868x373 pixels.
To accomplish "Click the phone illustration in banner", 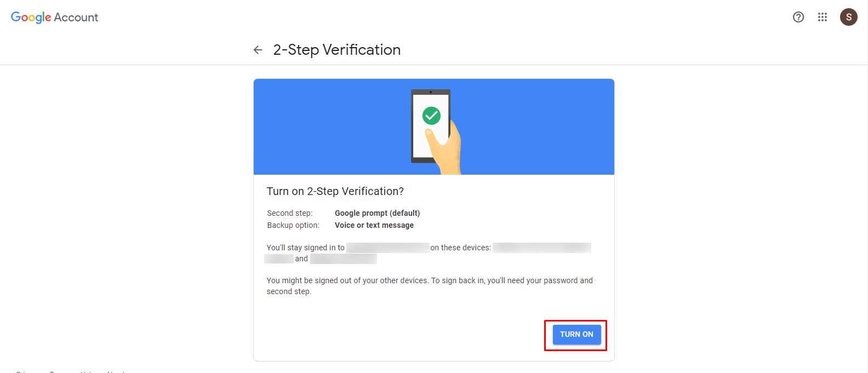I will point(431,126).
